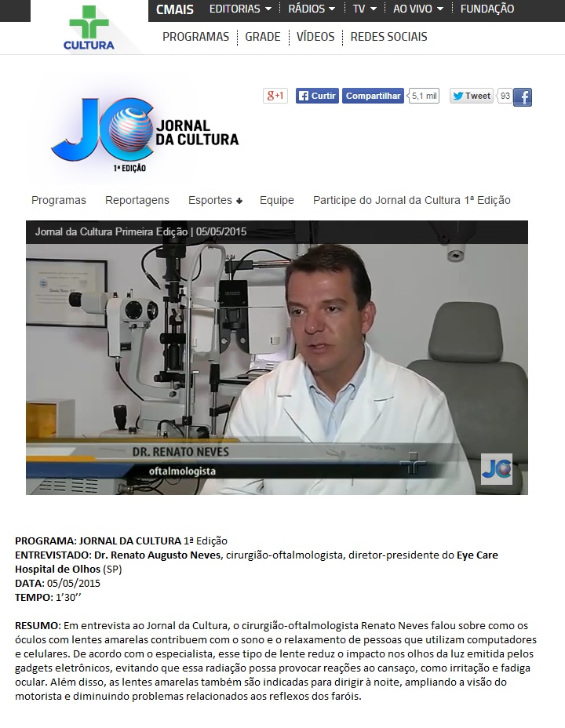The image size is (565, 728).
Task: Open the GRADE menu item
Action: [262, 37]
